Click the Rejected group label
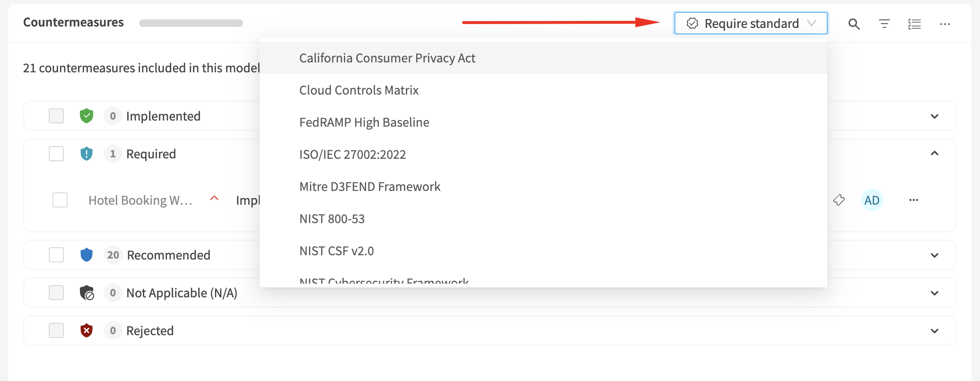Viewport: 980px width, 381px height. 149,330
